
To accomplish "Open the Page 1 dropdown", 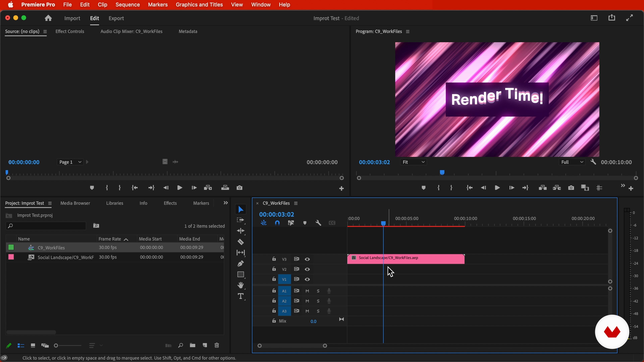I will pyautogui.click(x=70, y=162).
